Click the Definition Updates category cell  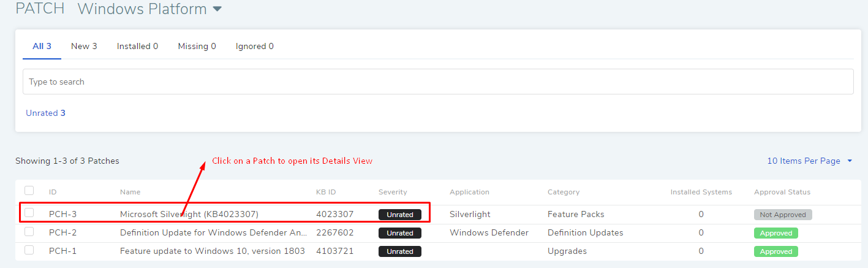[586, 232]
